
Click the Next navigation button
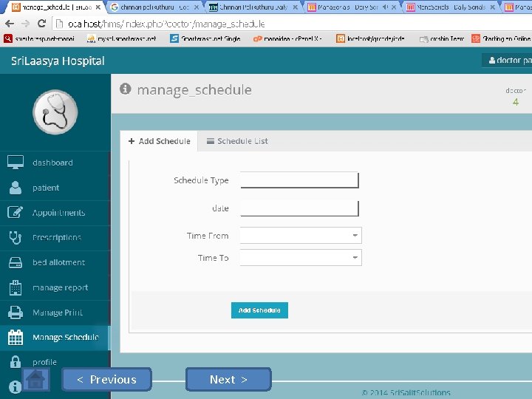tap(228, 379)
